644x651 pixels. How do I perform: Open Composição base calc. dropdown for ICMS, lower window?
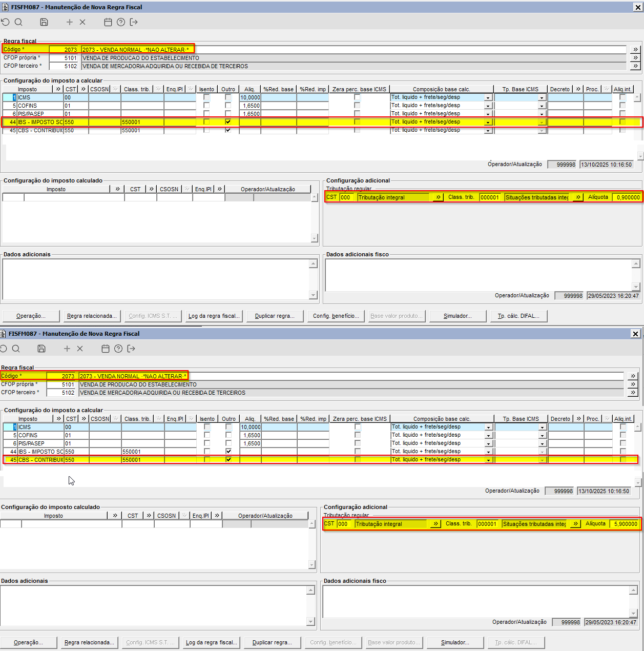[489, 427]
